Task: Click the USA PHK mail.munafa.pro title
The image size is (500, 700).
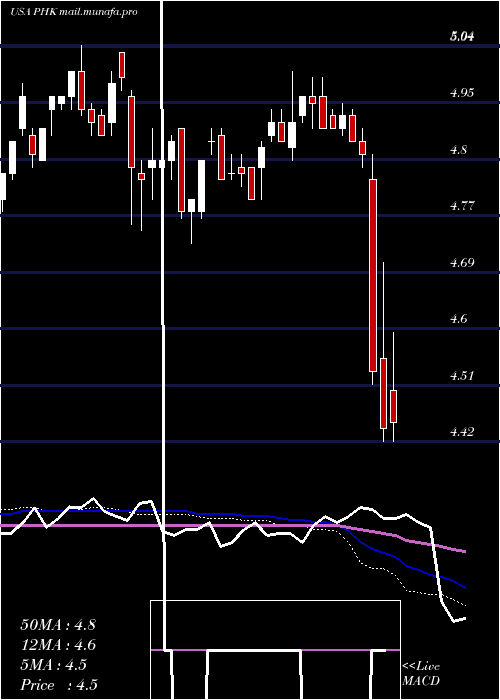Action: pos(74,12)
